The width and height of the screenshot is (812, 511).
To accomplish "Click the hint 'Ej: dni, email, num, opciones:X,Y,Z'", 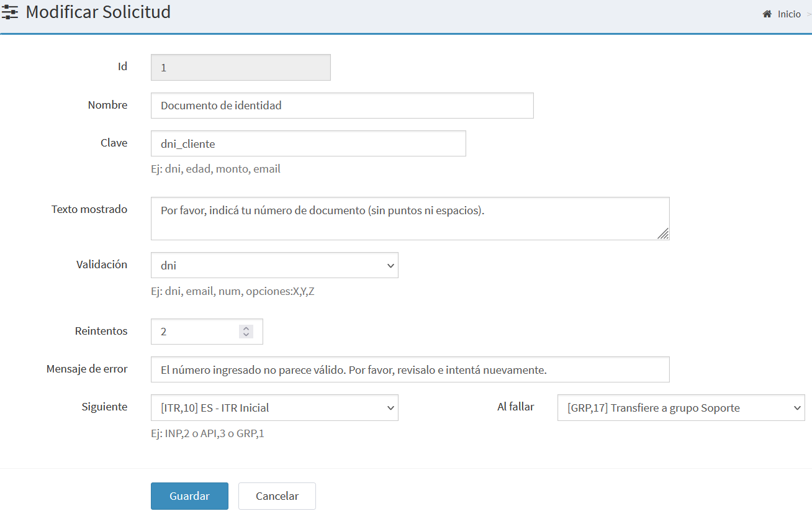I will tap(232, 291).
